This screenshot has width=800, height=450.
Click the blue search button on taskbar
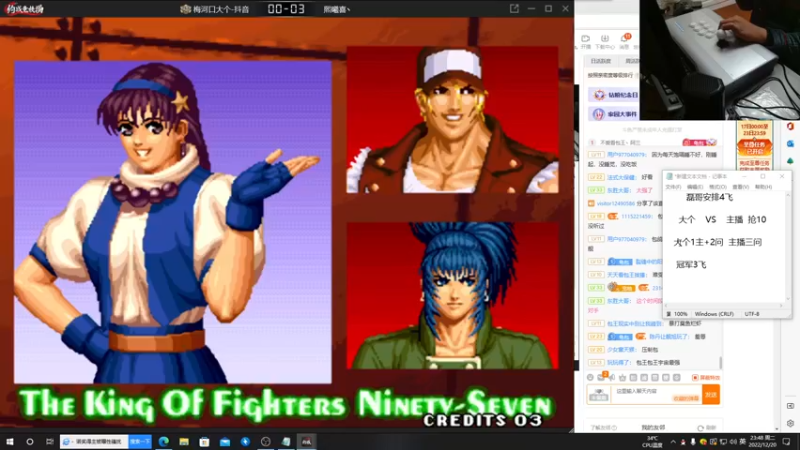[x=140, y=442]
